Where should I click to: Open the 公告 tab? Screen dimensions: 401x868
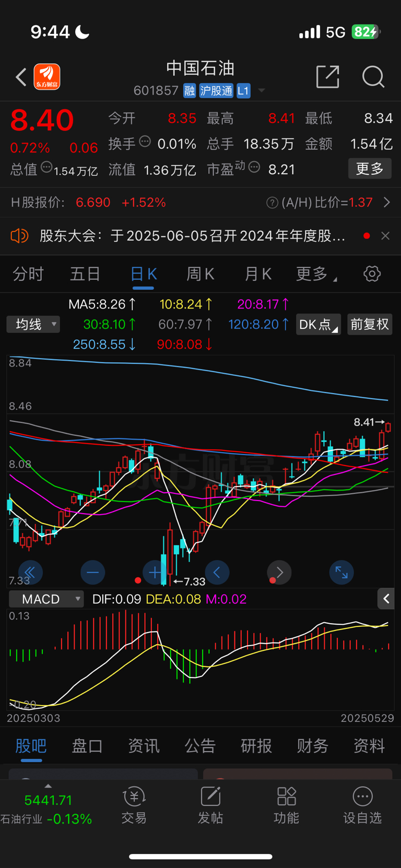tap(200, 746)
